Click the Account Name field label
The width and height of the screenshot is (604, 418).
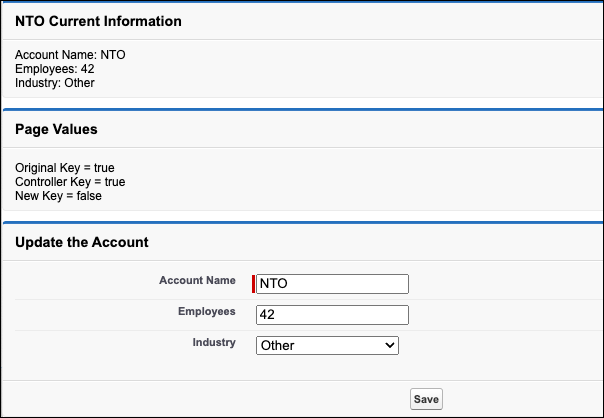tap(197, 280)
